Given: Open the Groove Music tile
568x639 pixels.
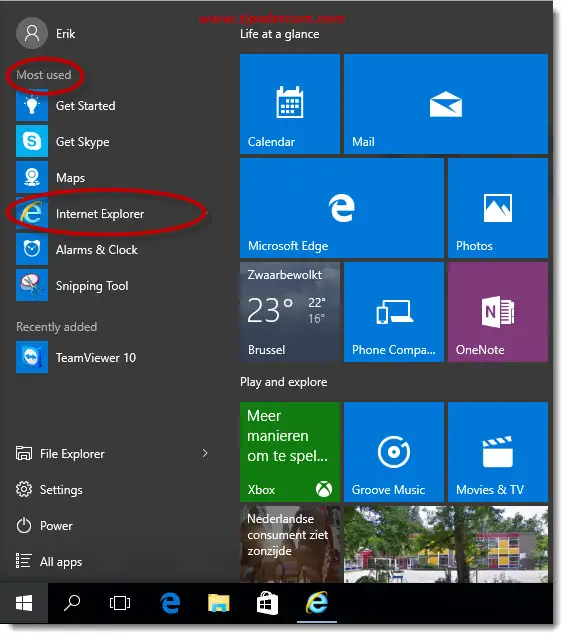Looking at the screenshot, I should click(x=394, y=452).
